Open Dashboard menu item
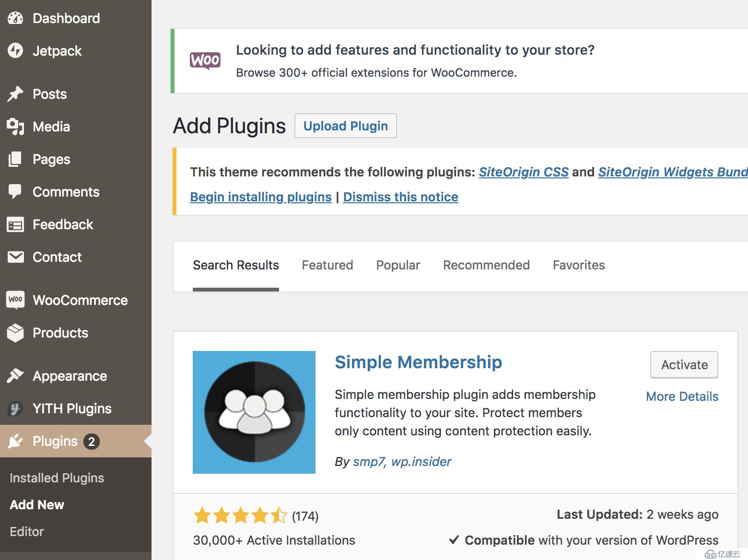 pyautogui.click(x=66, y=18)
